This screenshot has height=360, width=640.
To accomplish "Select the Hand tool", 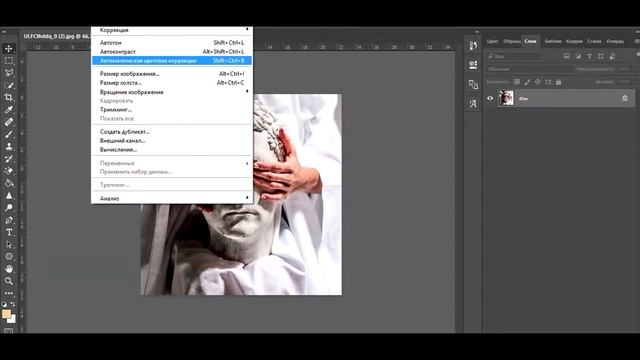I will tap(9, 269).
